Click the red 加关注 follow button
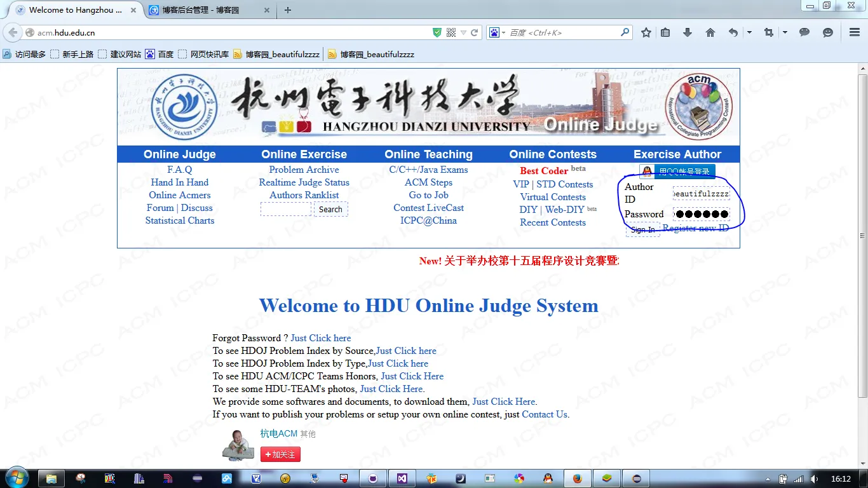 click(280, 454)
